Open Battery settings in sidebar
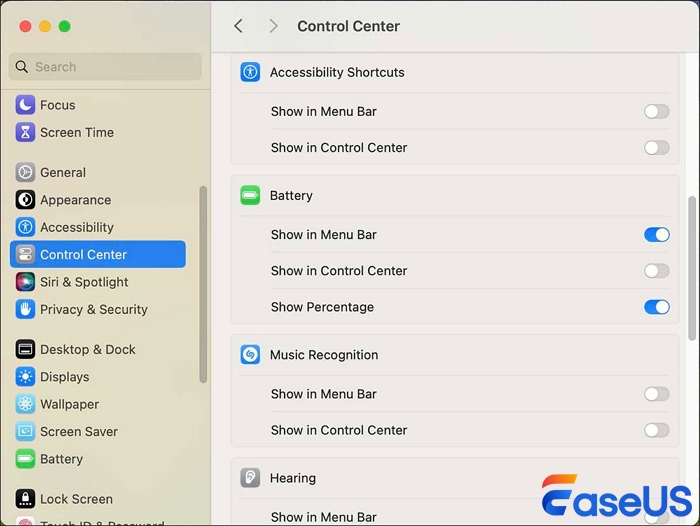The height and width of the screenshot is (526, 700). point(98,459)
